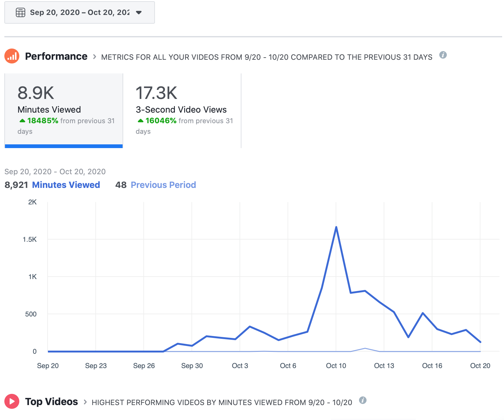The height and width of the screenshot is (420, 504).
Task: Click the chevron next to Top Videos heading
Action: pyautogui.click(x=85, y=402)
